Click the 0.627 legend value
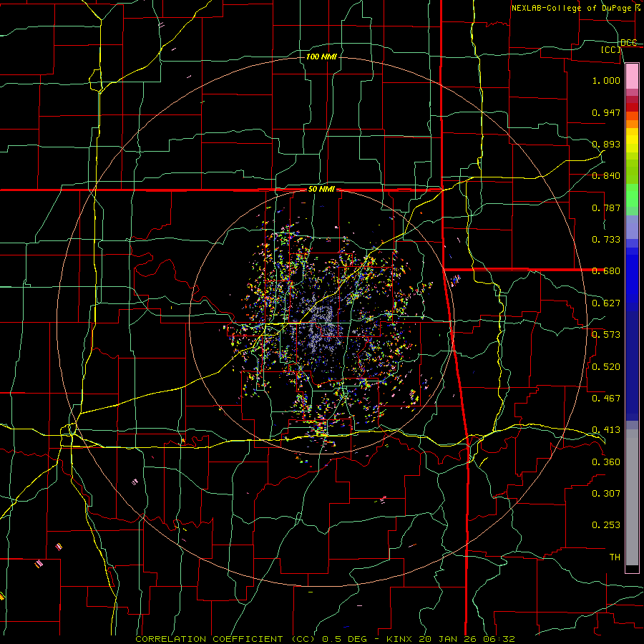Image resolution: width=644 pixels, height=644 pixels. tap(606, 303)
